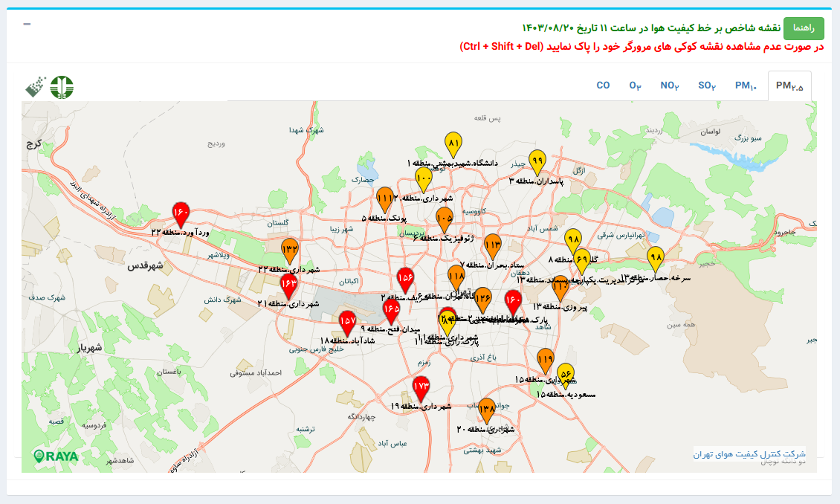The image size is (840, 504).
Task: Click the RAYA logo on the map
Action: [56, 456]
